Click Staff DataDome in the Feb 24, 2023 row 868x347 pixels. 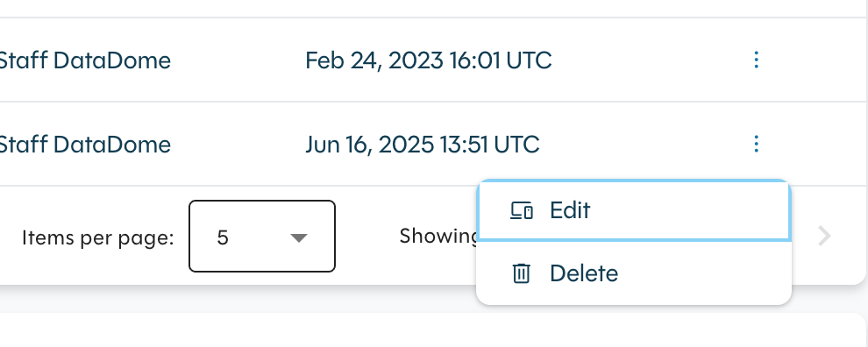coord(84,60)
